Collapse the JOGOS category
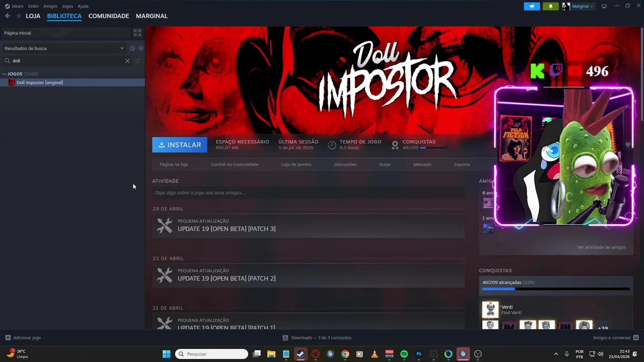The height and width of the screenshot is (362, 644). pyautogui.click(x=4, y=74)
